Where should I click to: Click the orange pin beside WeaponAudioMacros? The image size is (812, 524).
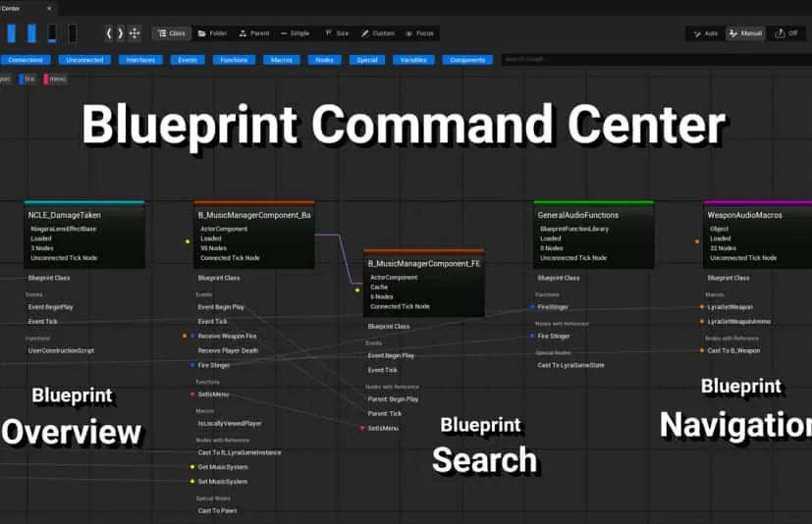pos(697,241)
